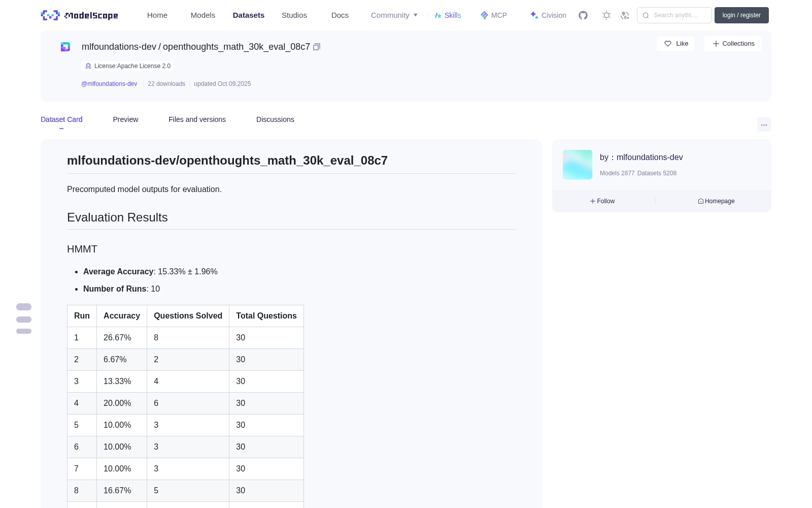
Task: Open the floating sidebar outline icon
Action: (24, 319)
